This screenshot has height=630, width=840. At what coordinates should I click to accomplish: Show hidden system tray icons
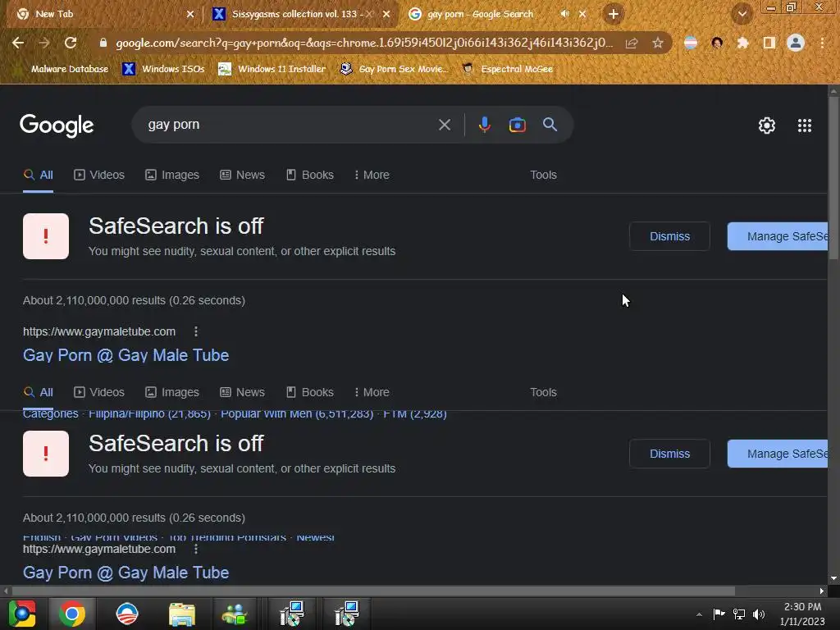[x=699, y=614]
